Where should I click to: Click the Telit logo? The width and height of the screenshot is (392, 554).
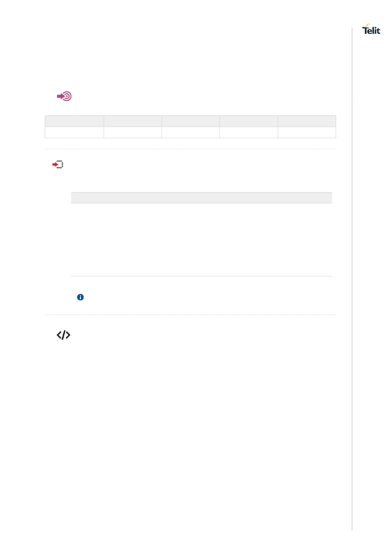[x=371, y=30]
